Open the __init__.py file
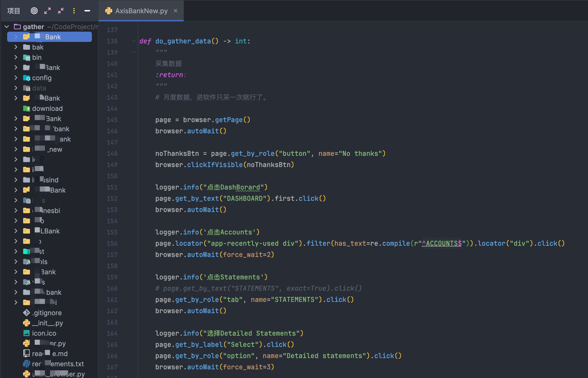Screen dimensions: 588x378 pos(47,323)
